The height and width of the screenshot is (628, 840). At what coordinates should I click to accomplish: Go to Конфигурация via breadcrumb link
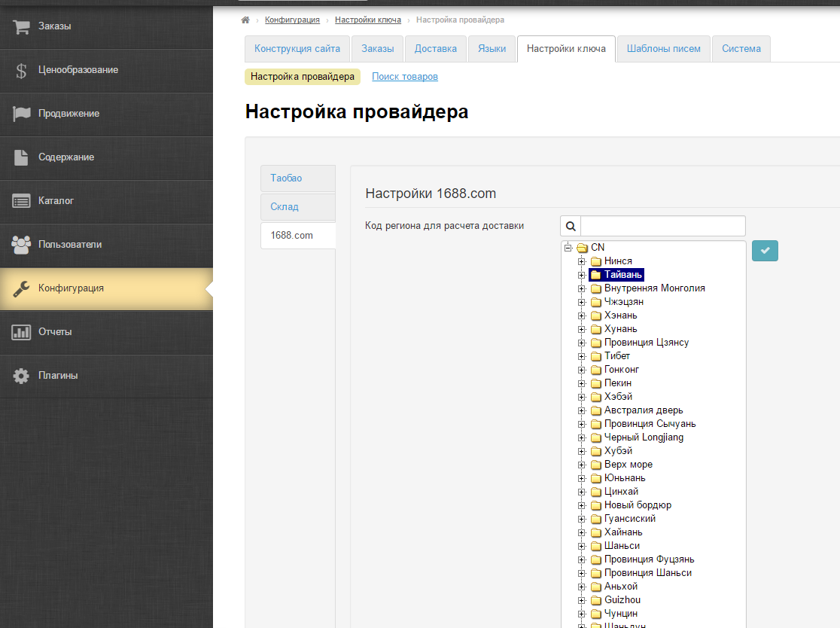[x=292, y=20]
